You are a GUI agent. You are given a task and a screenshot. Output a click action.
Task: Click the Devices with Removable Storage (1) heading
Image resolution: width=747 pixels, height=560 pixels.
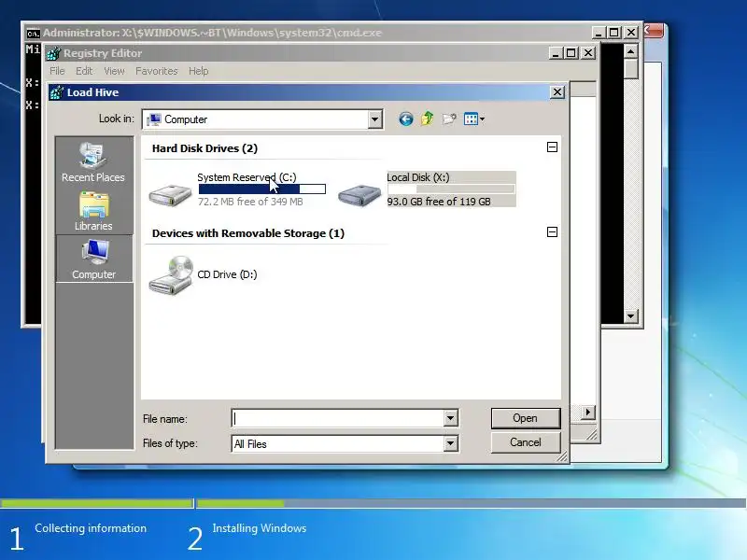(248, 233)
